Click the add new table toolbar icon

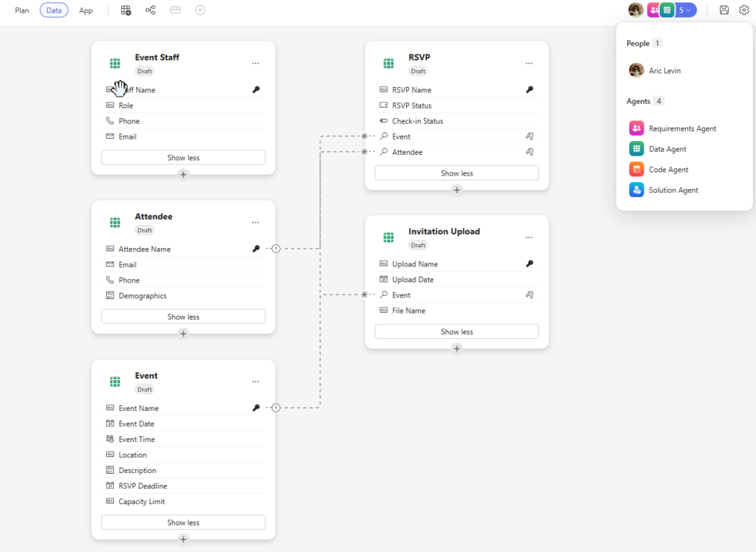126,10
